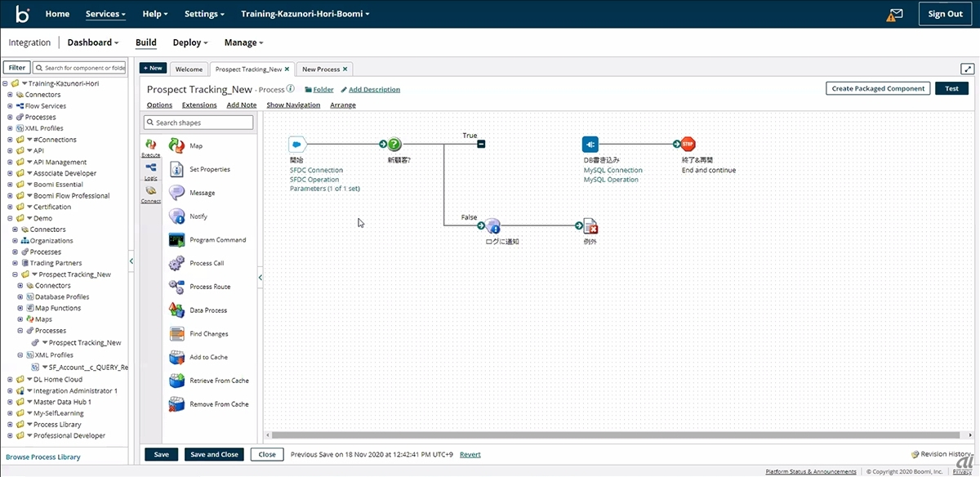This screenshot has height=477, width=980.
Task: Click the Add to Cache shape icon
Action: pos(176,357)
